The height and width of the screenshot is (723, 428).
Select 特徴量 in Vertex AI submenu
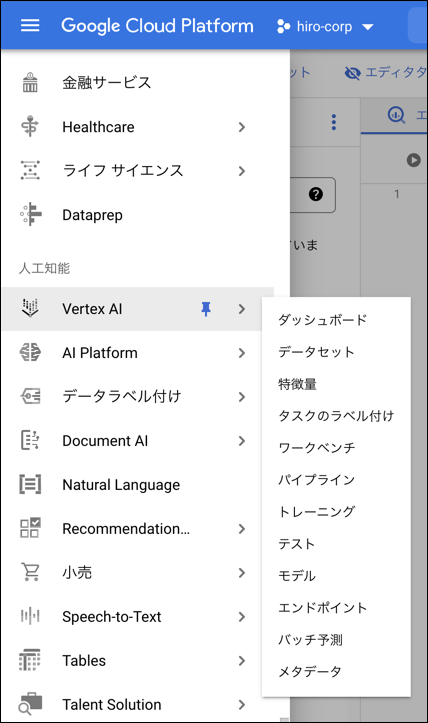click(297, 384)
